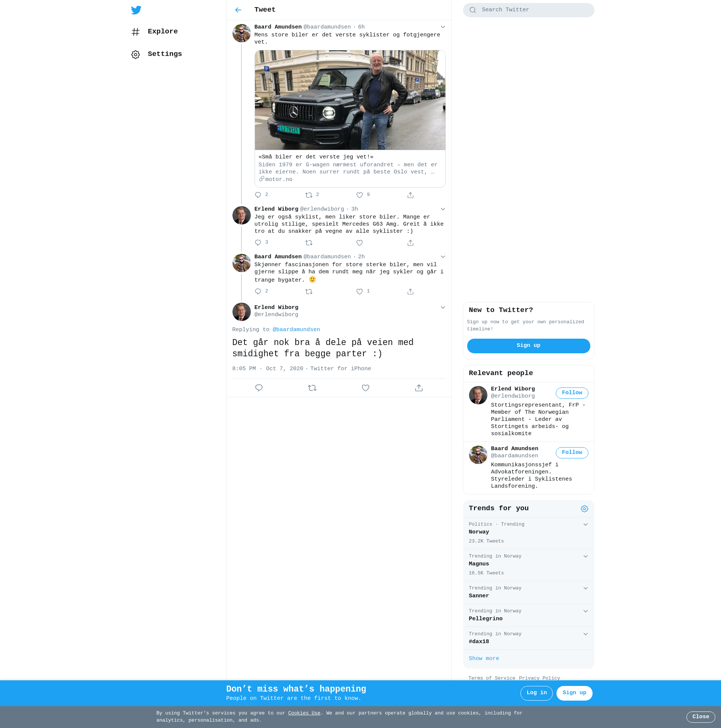Open Erlend Wiborg's name on the main tweet
The image size is (721, 728).
pos(276,307)
